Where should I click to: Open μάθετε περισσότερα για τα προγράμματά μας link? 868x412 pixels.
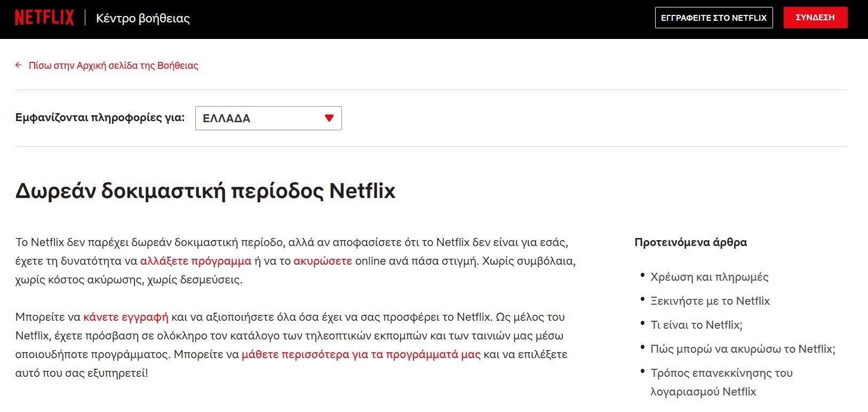[361, 354]
